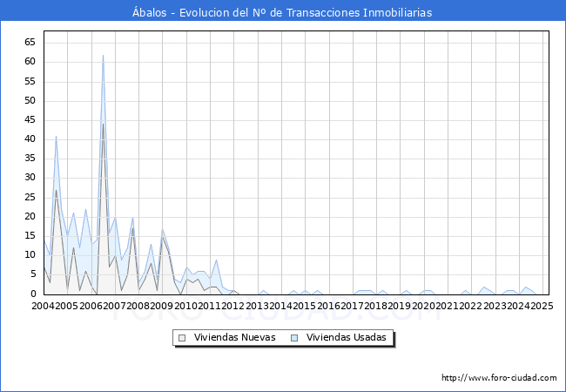The image size is (566, 392).
Task: Click the 2006 new-homes peak near 44
Action: [103, 125]
